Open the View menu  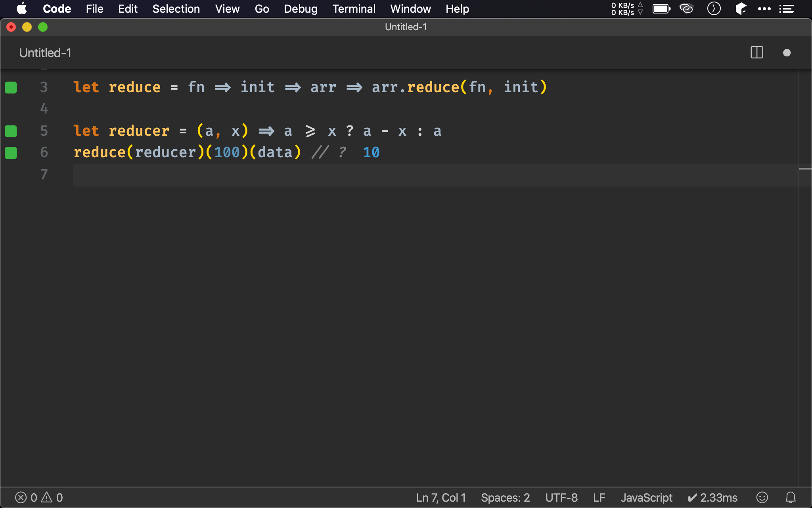227,9
